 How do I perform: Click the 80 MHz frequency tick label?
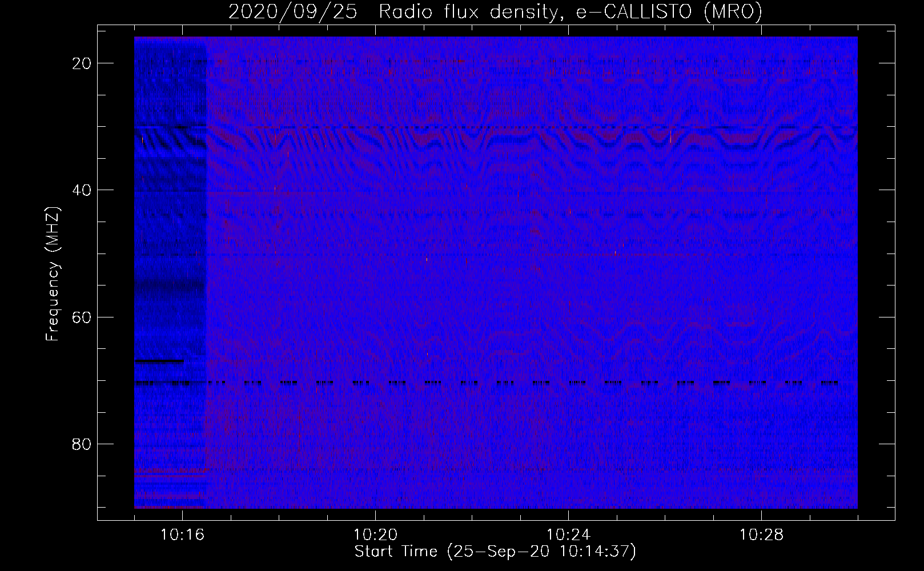coord(82,444)
